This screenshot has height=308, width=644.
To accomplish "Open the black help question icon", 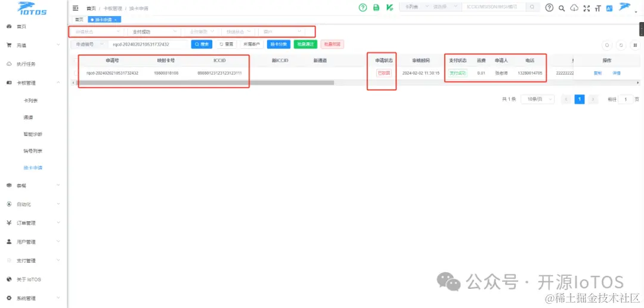I will pos(549,7).
